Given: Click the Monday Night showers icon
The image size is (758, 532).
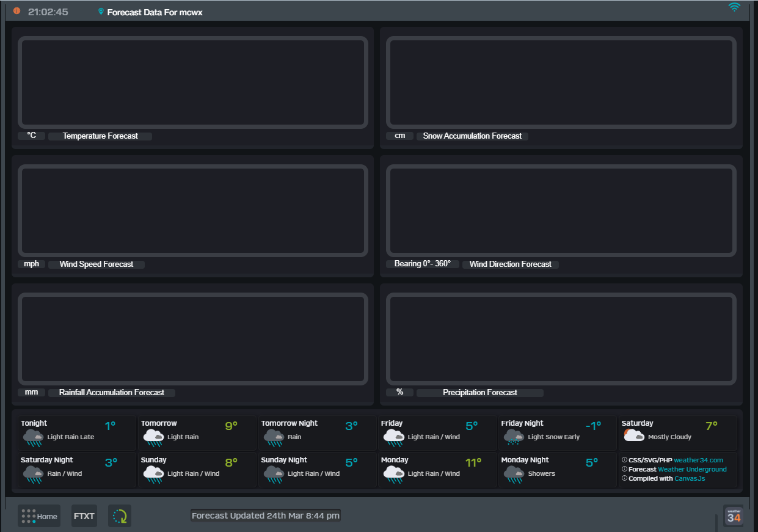Looking at the screenshot, I should pos(514,474).
